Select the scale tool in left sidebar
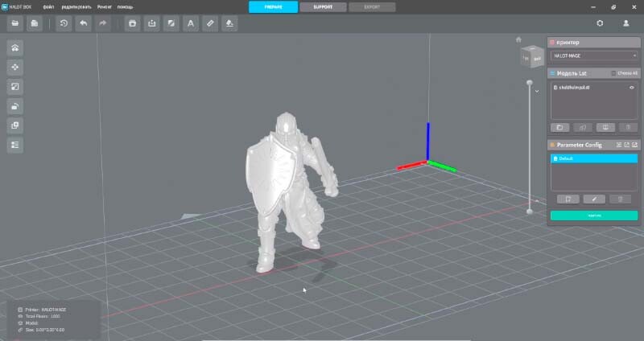Screen dimensions: 644x341 (x=15, y=87)
